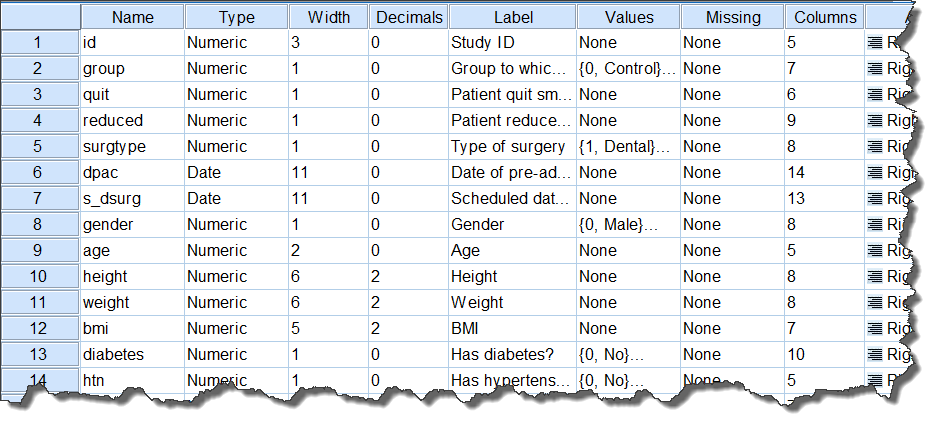Edit the variable name 'reduced'
Viewport: 940px width, 427px height.
tap(132, 121)
